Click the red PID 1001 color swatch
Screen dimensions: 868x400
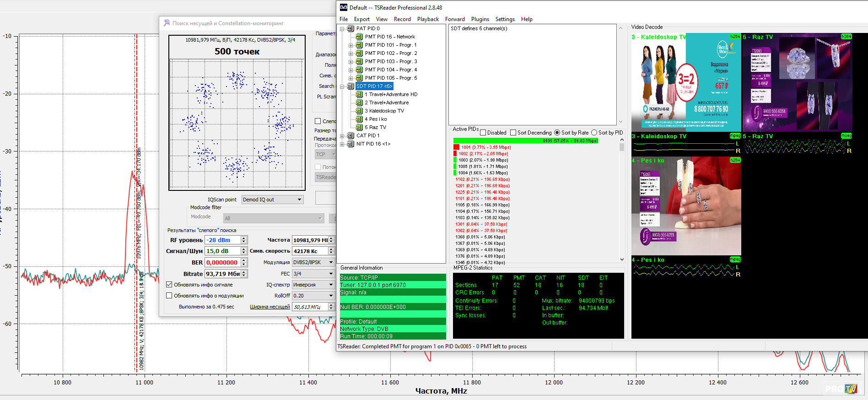click(x=456, y=147)
